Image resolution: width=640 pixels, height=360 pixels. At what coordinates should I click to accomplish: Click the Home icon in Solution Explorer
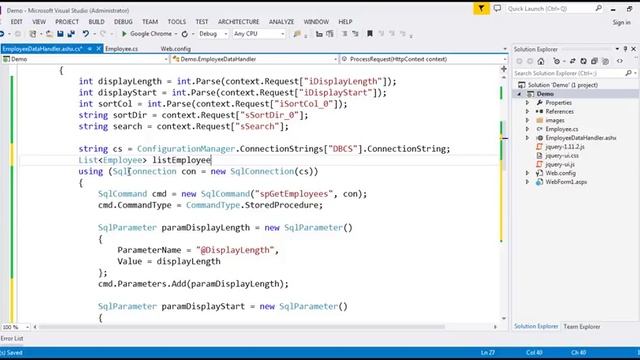point(541,61)
